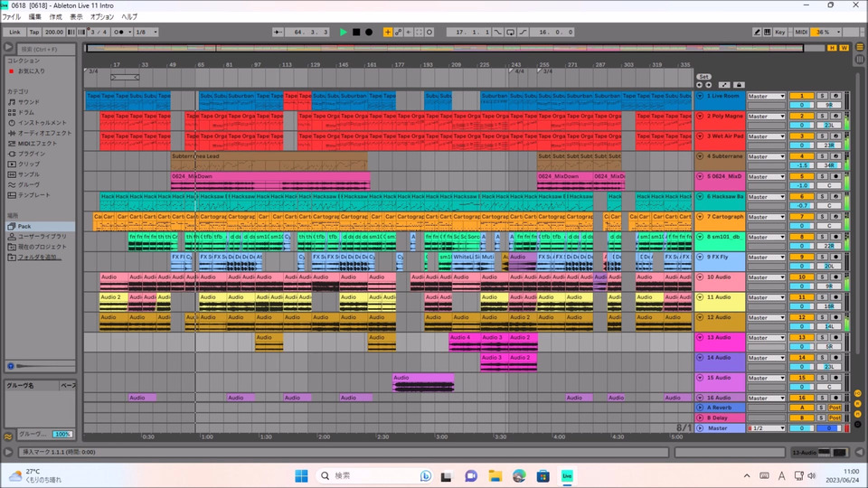The width and height of the screenshot is (868, 488).
Task: Click the Arrangement Record circle button
Action: pos(369,33)
